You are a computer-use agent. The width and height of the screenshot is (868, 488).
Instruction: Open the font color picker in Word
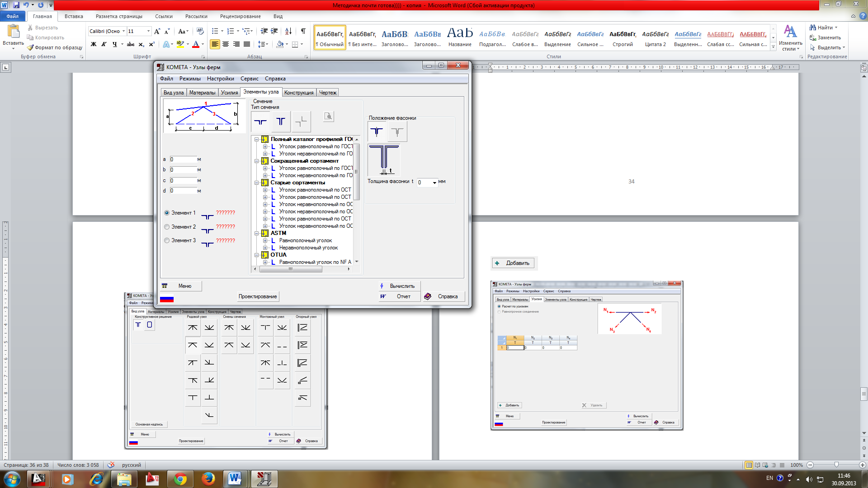203,44
